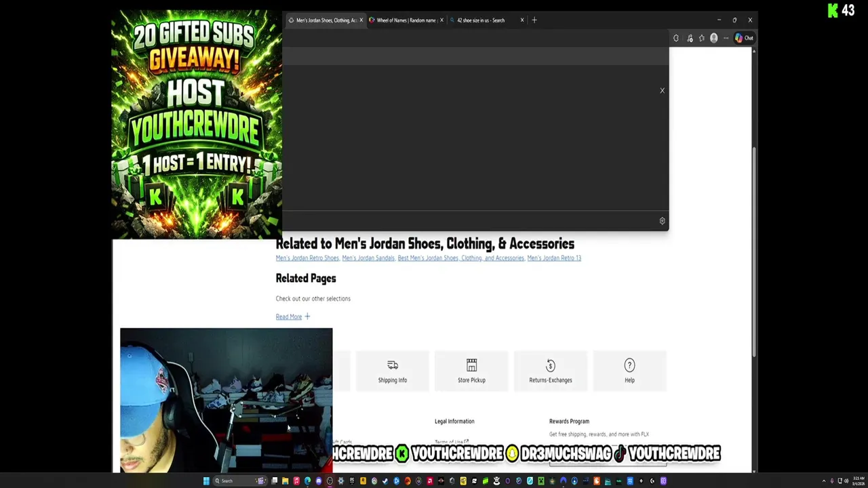Click the Legal Information heading
868x488 pixels.
click(454, 422)
